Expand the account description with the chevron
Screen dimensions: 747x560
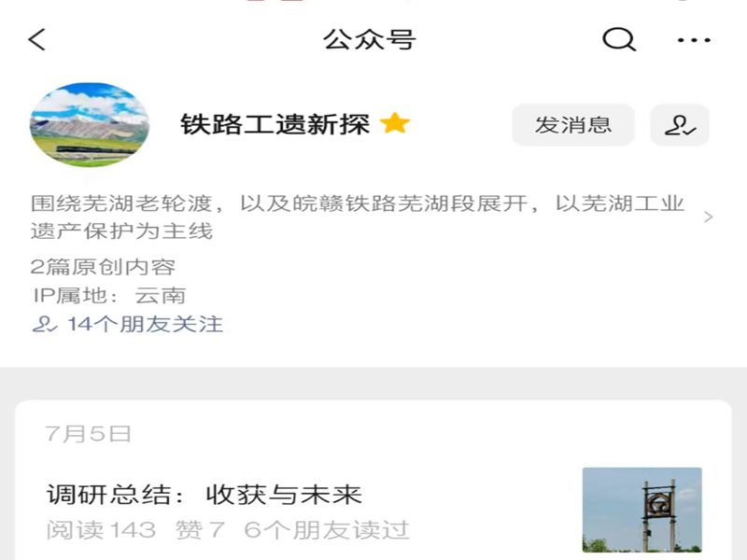click(x=709, y=217)
